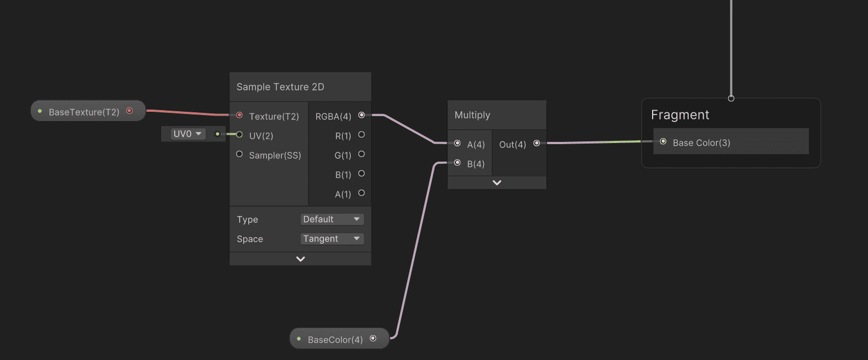Click the R(1) output port
The image size is (868, 360).
pyautogui.click(x=361, y=134)
